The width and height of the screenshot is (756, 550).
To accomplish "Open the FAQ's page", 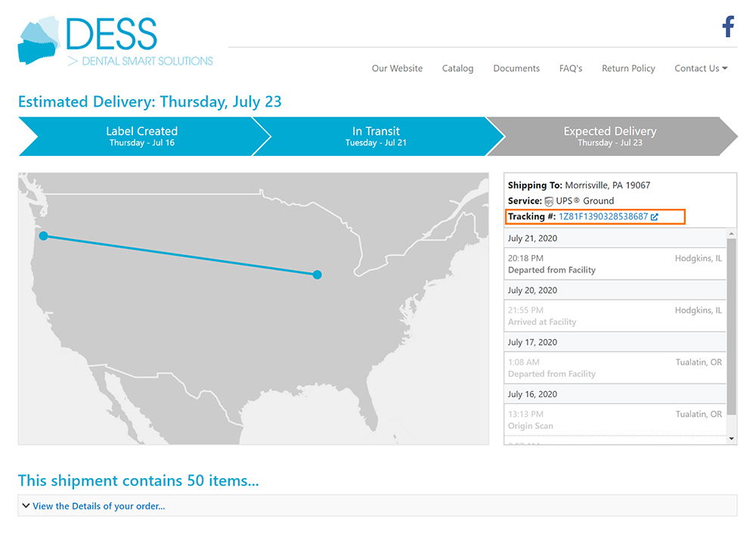I will tap(571, 68).
